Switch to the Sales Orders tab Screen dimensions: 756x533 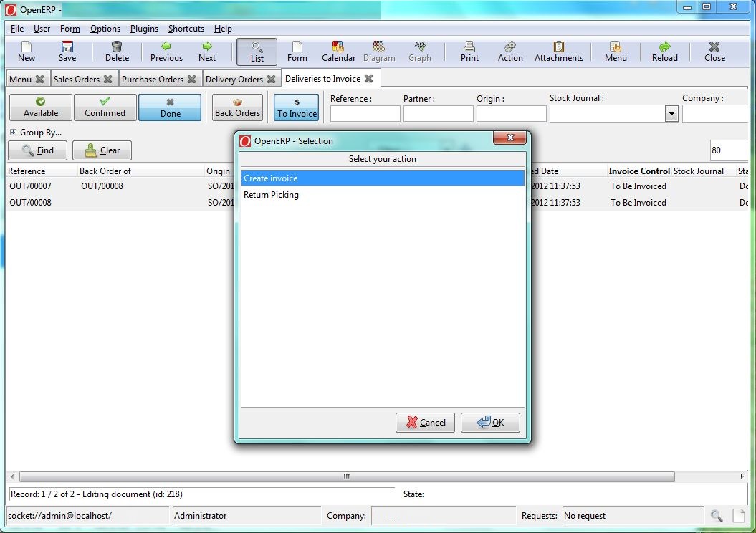[x=76, y=79]
